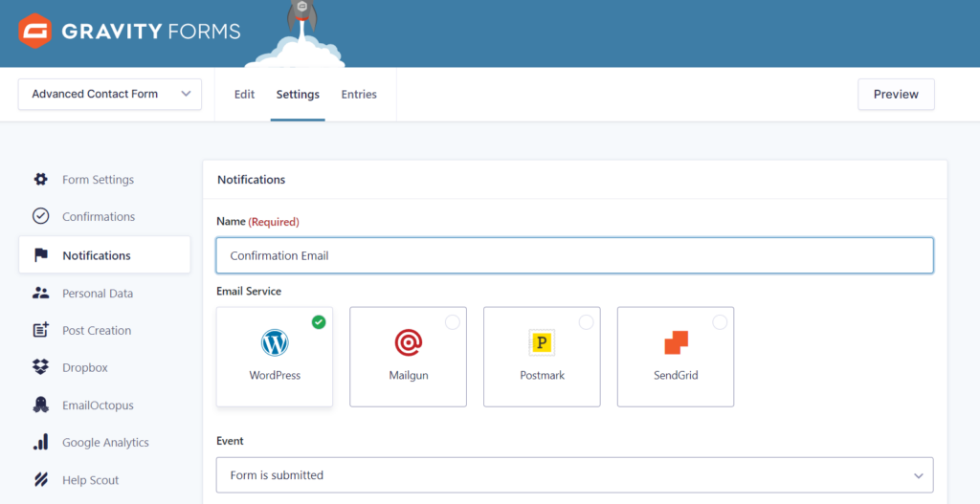This screenshot has height=504, width=980.
Task: Select the Settings tab
Action: tap(298, 95)
